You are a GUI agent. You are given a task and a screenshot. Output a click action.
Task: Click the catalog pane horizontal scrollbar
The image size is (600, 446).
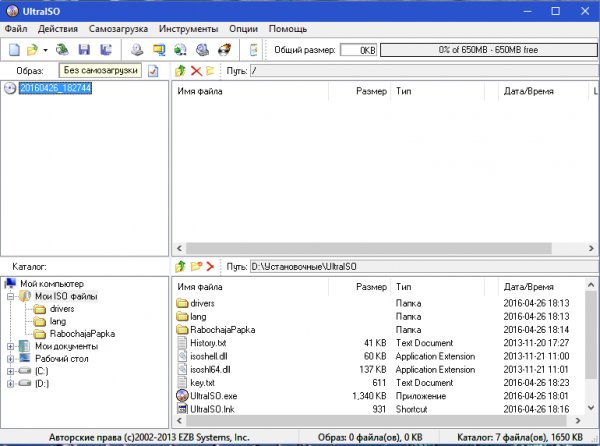click(x=376, y=420)
